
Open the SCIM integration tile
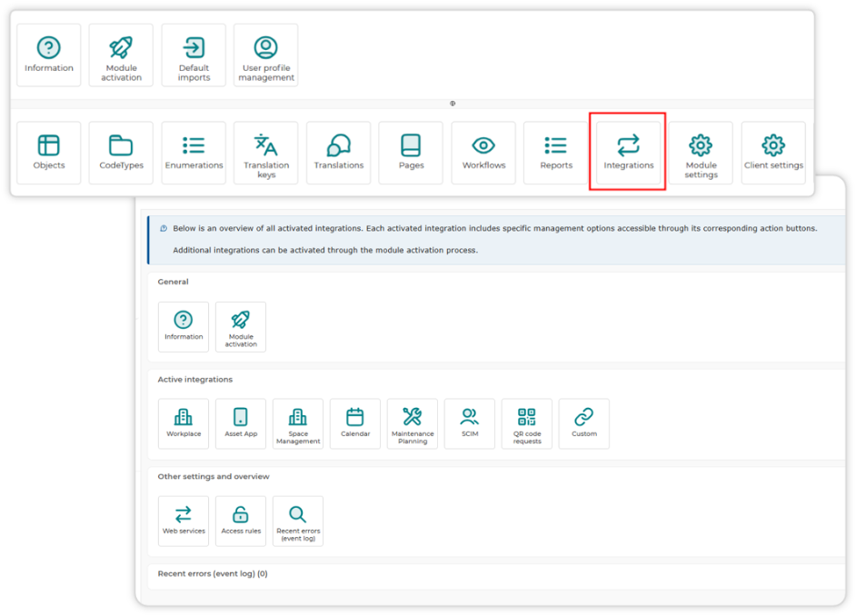click(470, 423)
